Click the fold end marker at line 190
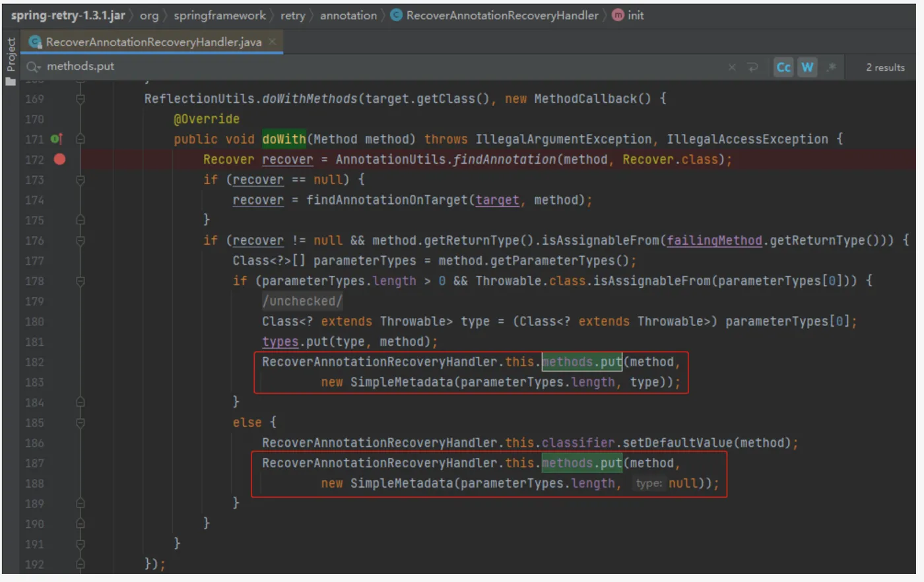 tap(81, 523)
